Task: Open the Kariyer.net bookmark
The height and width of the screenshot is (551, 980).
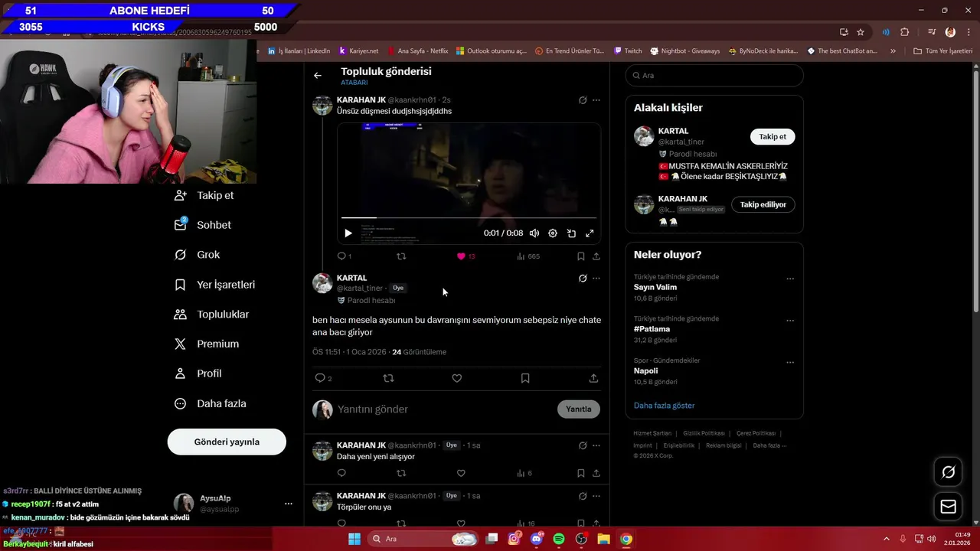Action: (358, 51)
